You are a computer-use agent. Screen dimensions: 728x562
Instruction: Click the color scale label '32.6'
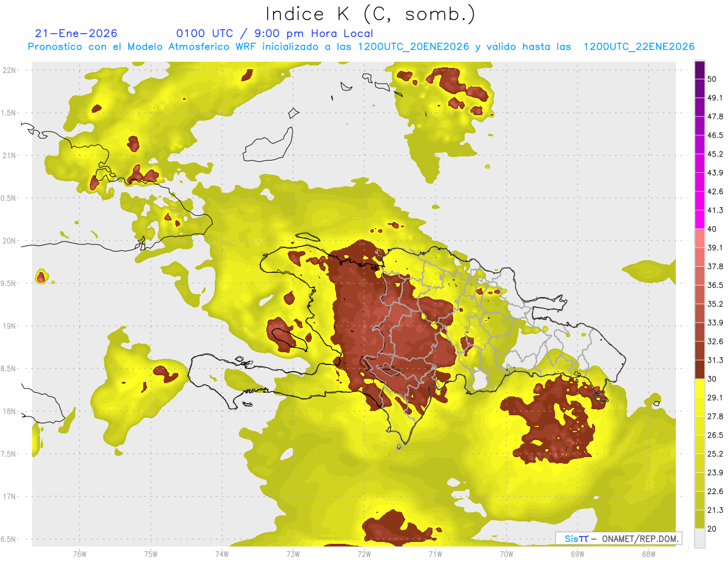(715, 341)
